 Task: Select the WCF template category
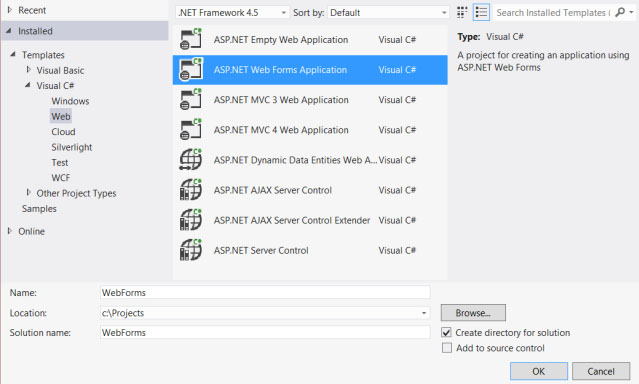[61, 178]
